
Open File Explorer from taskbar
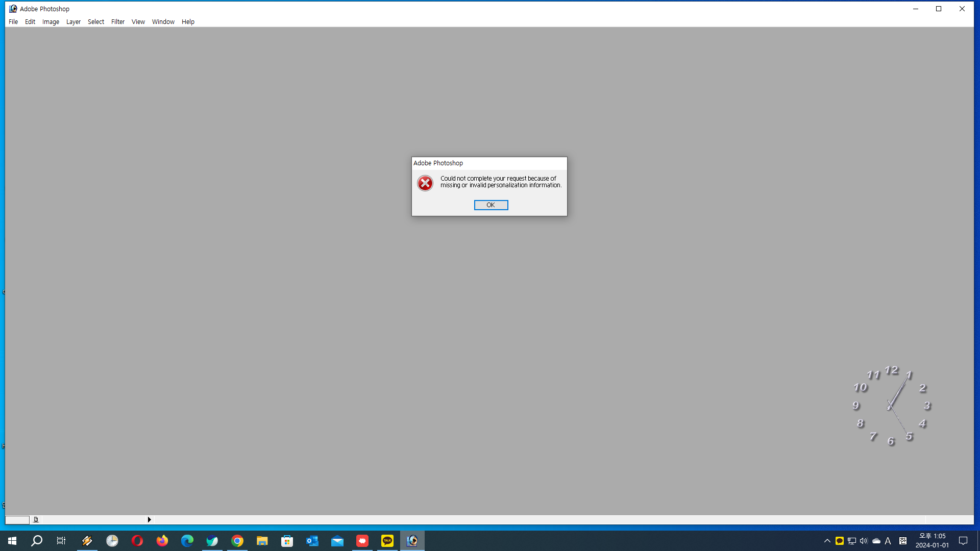262,541
